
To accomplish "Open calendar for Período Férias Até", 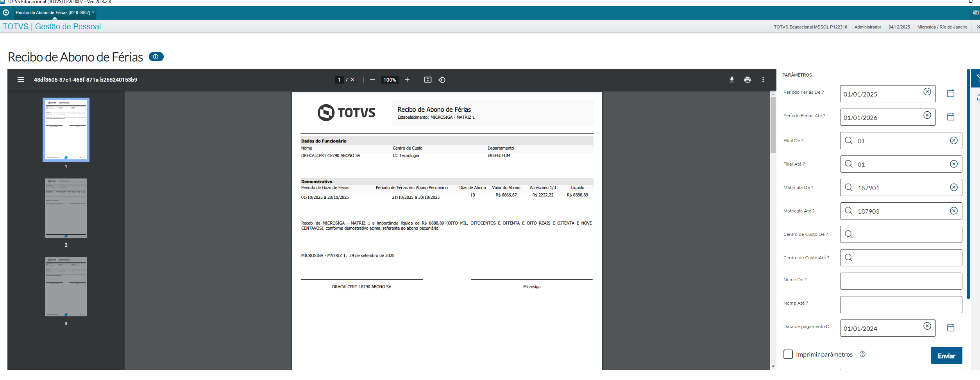I will [x=951, y=117].
